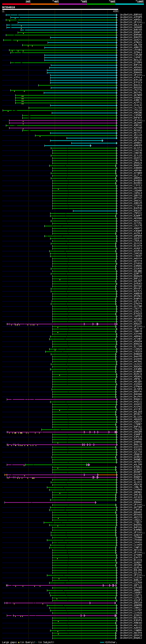
Task: Select hit label UniRef100_B4QAC2
Action: pyautogui.click(x=131, y=638)
